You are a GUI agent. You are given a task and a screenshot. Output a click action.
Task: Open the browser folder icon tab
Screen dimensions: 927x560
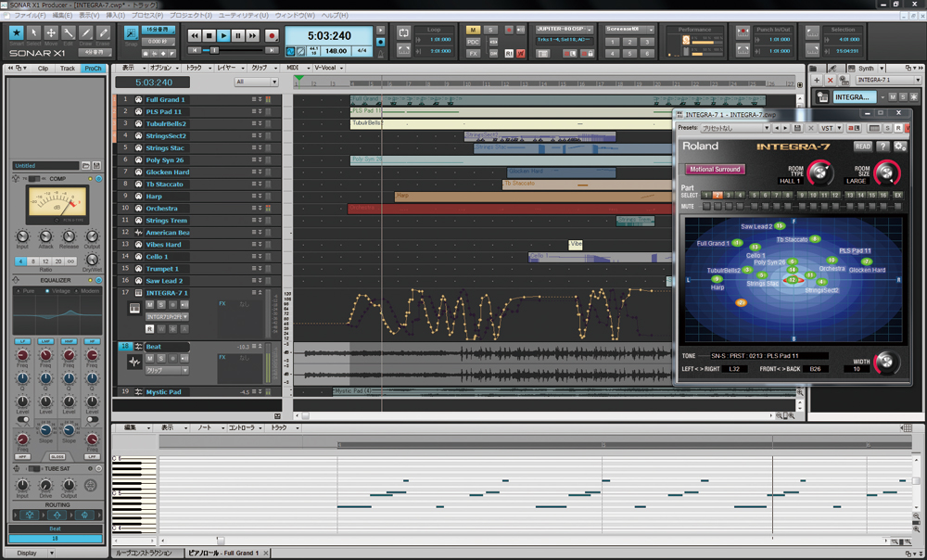[x=814, y=68]
